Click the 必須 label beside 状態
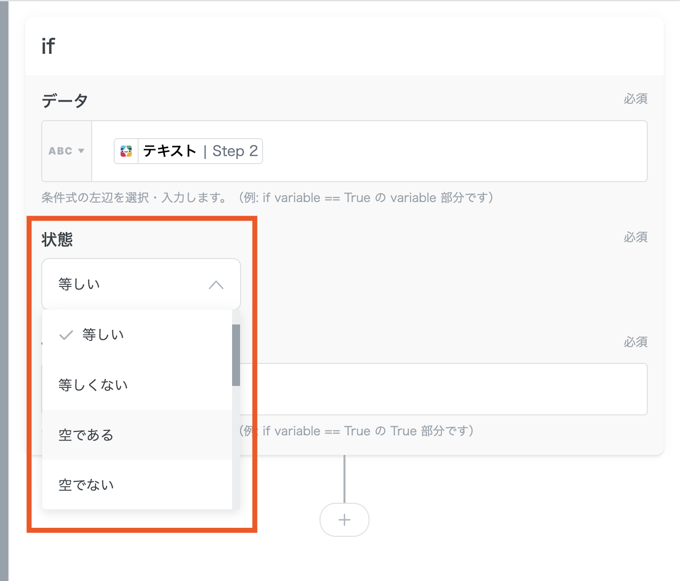 tap(635, 237)
